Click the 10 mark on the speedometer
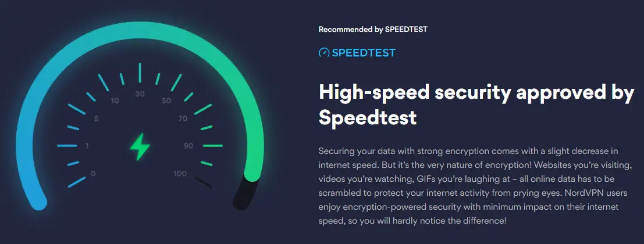Screen dimensions: 644x244 [115, 101]
